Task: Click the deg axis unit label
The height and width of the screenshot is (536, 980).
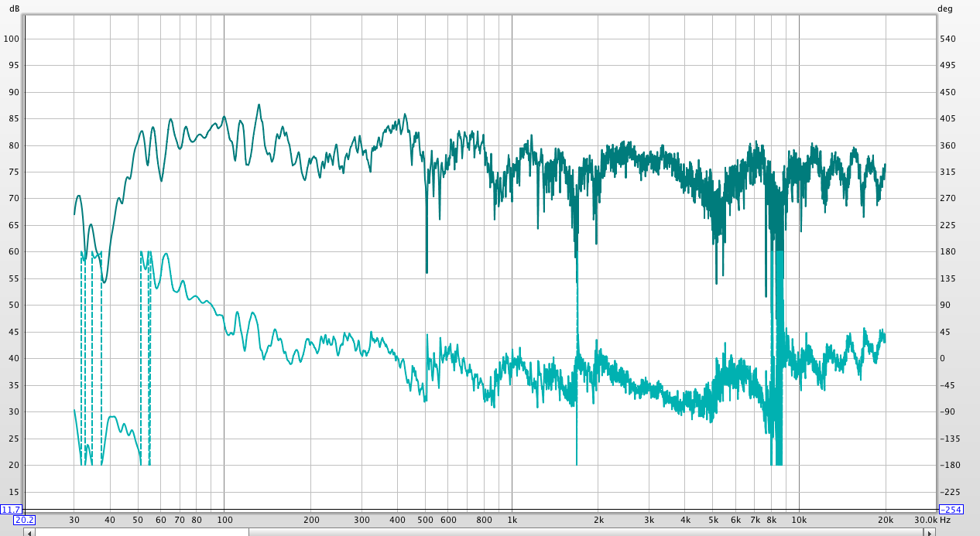Action: [945, 9]
